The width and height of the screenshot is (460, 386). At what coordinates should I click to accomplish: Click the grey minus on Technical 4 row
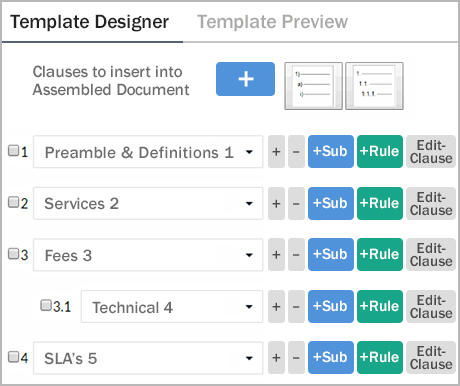pyautogui.click(x=296, y=306)
